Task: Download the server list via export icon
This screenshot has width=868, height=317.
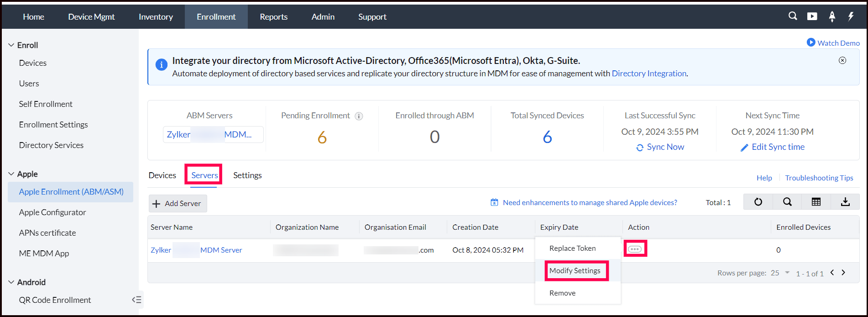Action: 845,202
